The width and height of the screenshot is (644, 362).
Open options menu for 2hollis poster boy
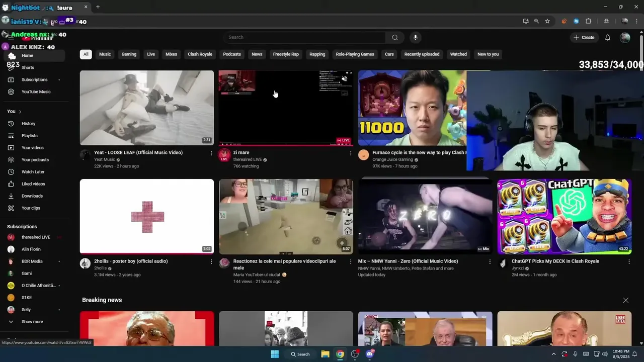(x=211, y=261)
